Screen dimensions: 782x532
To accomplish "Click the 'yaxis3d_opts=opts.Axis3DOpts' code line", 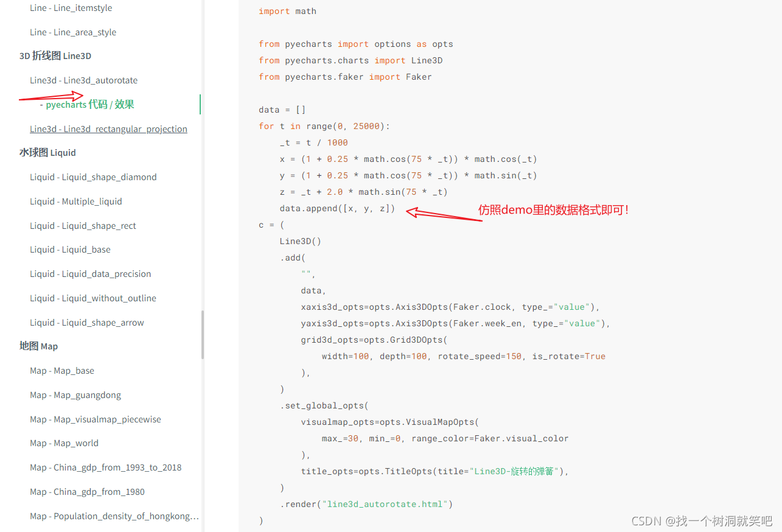I will [455, 323].
